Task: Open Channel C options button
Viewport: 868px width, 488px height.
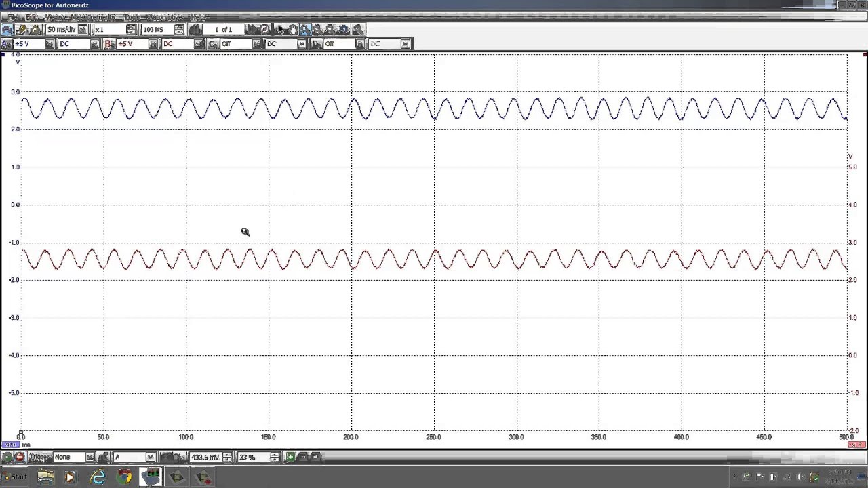Action: click(213, 44)
